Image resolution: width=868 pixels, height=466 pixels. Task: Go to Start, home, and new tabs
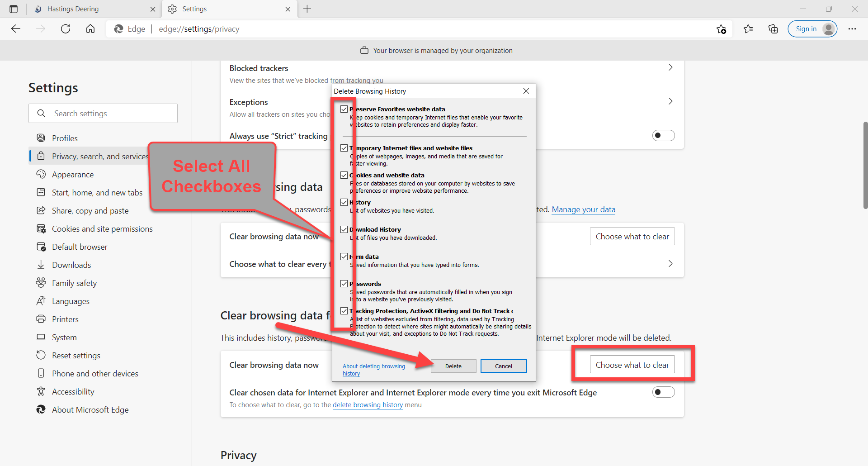click(97, 192)
